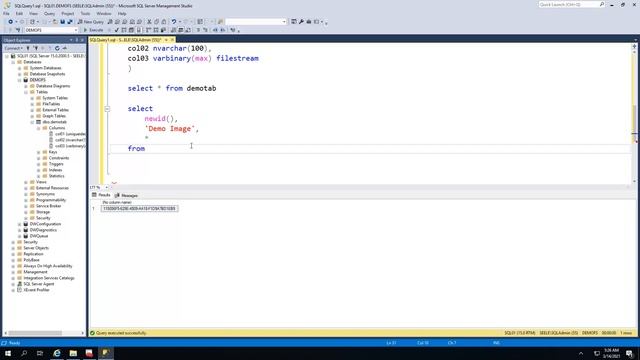Open the File menu

point(6,13)
